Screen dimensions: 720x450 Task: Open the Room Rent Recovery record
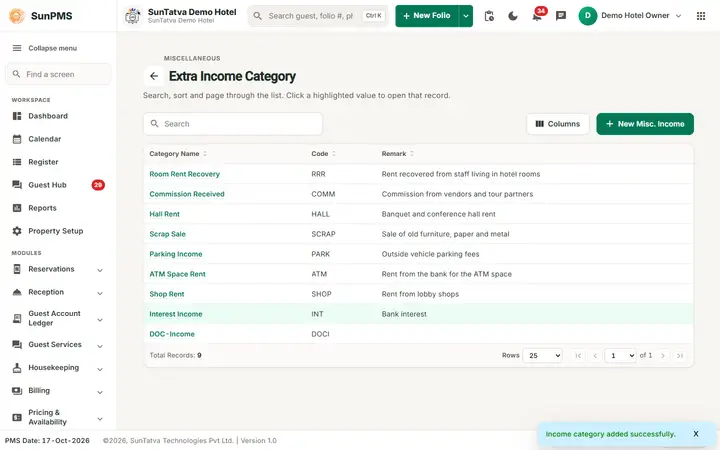[x=185, y=174]
